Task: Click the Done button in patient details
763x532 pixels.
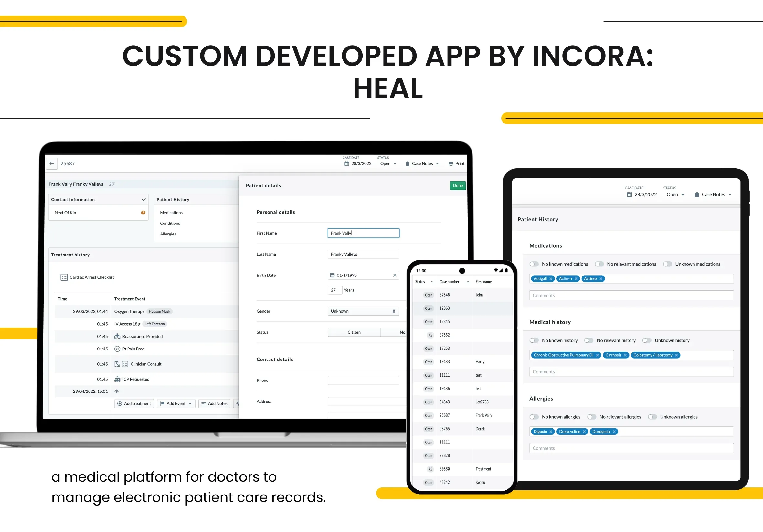Action: [x=458, y=186]
